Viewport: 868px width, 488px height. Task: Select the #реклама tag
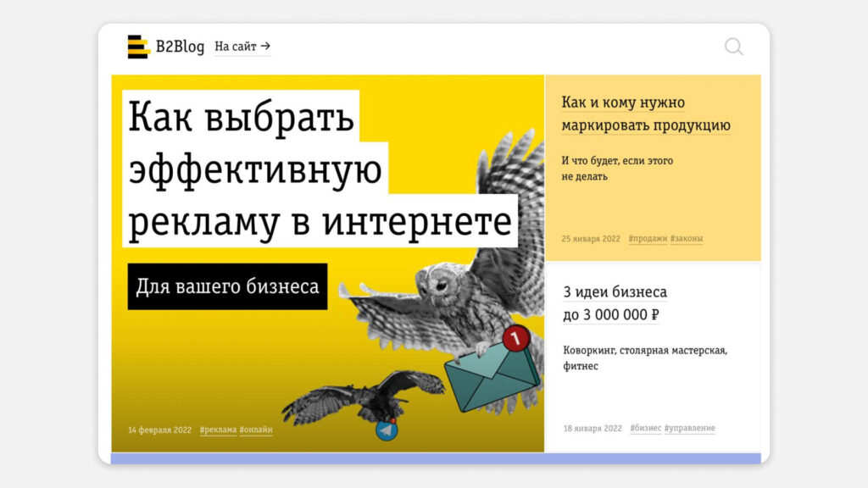[218, 430]
